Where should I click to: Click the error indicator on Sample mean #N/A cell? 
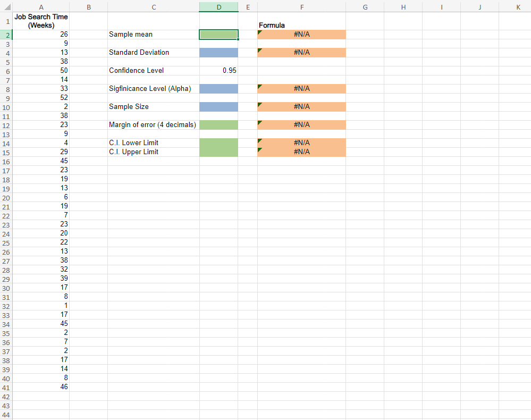point(260,32)
